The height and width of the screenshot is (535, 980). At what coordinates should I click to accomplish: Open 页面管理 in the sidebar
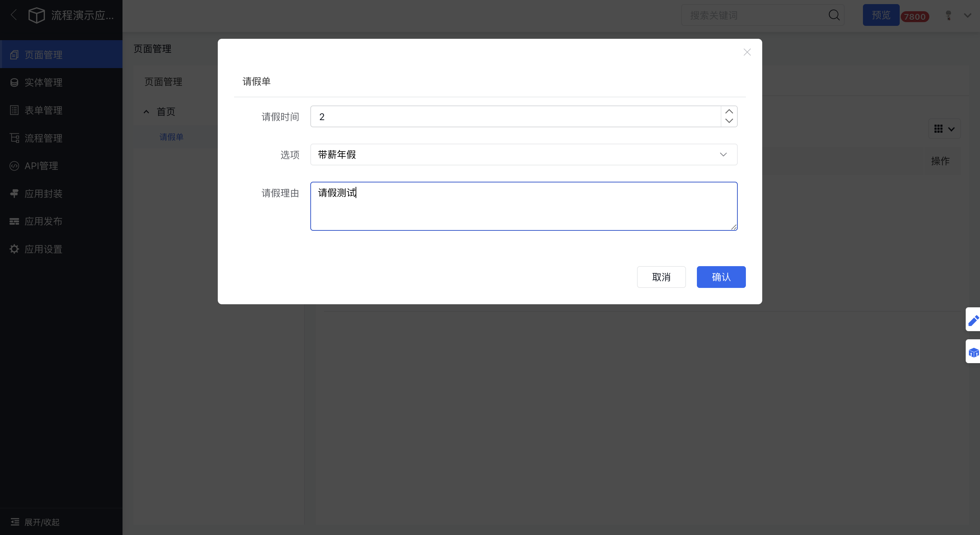(61, 54)
